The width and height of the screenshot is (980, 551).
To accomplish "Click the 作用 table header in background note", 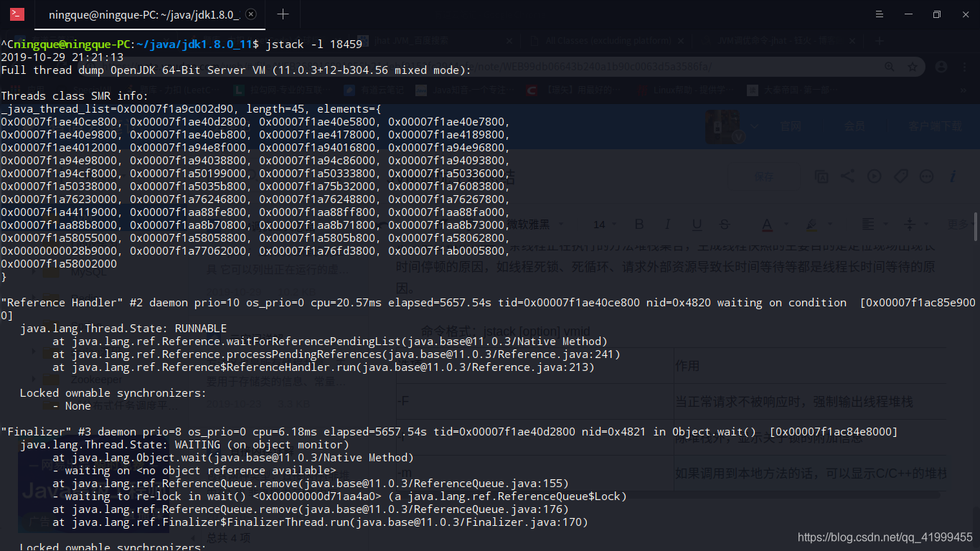I will [687, 366].
